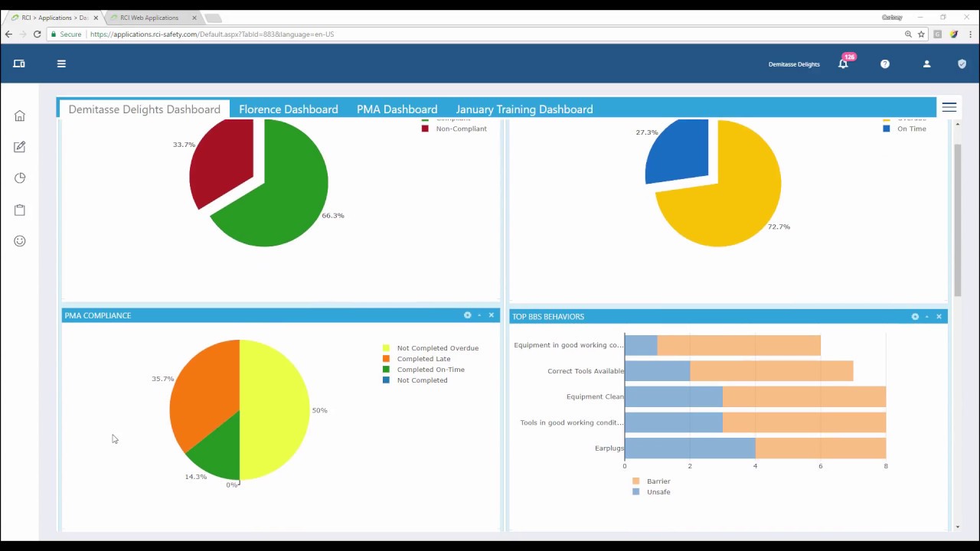Screen dimensions: 980x551
Task: Click the Earplugs bar label
Action: pos(609,448)
